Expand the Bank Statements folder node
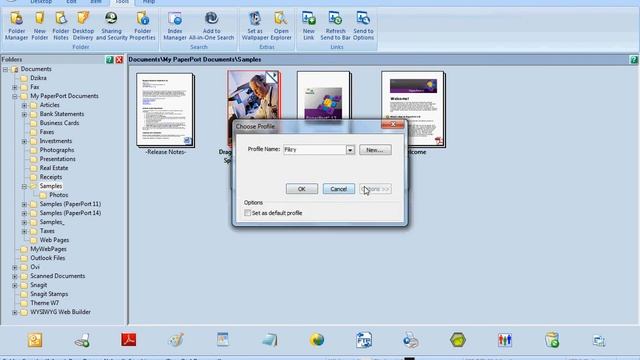The width and height of the screenshot is (640, 360). (24, 114)
